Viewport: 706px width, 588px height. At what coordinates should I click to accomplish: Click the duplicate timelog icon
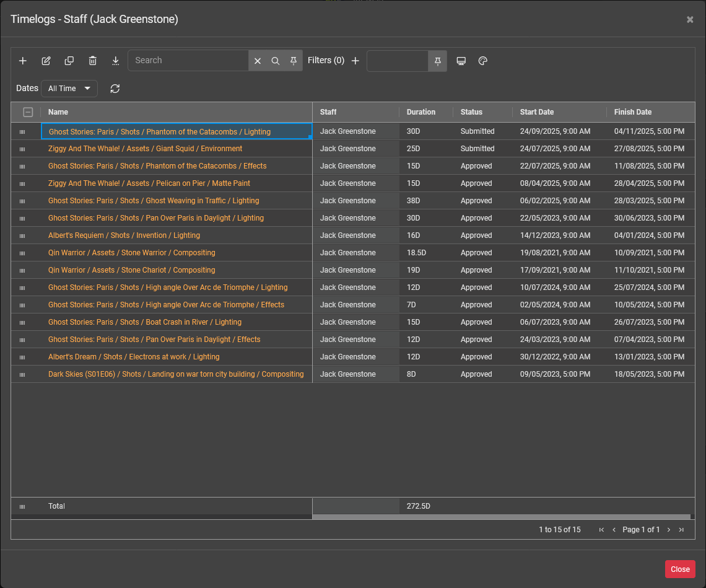click(69, 61)
